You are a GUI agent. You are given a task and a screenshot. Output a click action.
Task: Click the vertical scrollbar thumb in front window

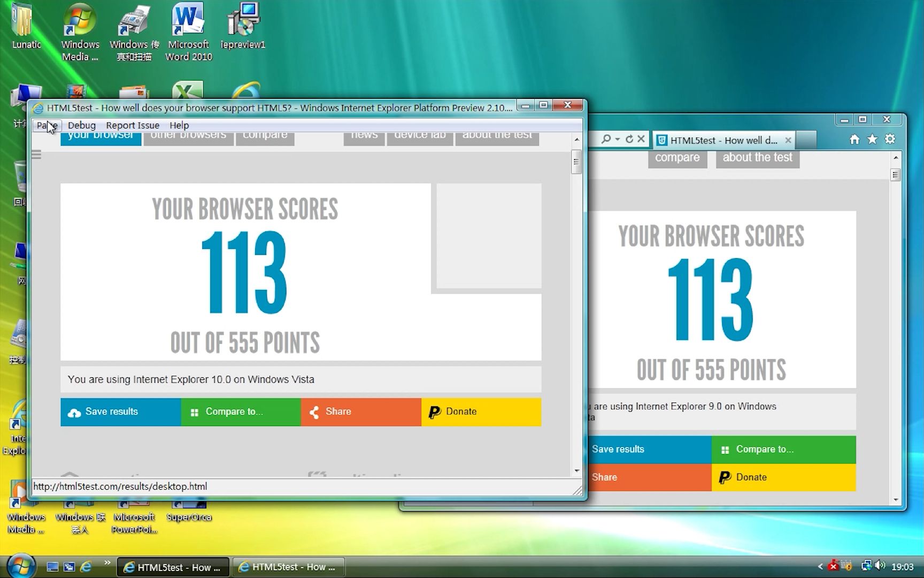pos(576,162)
